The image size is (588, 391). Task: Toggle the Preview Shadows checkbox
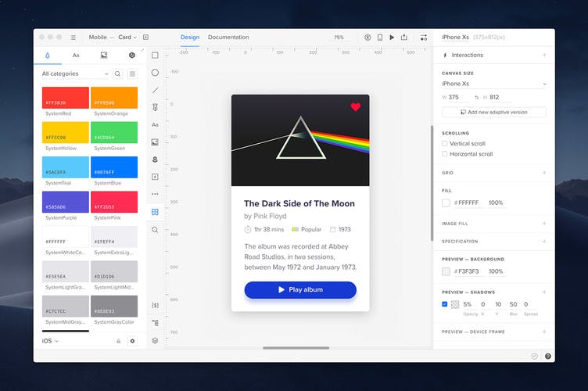(445, 304)
